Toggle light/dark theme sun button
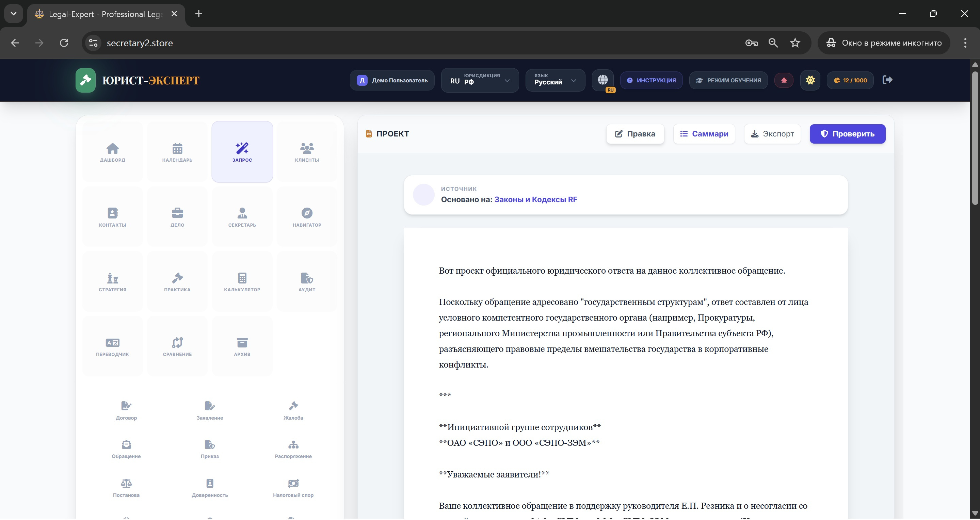 (x=810, y=80)
